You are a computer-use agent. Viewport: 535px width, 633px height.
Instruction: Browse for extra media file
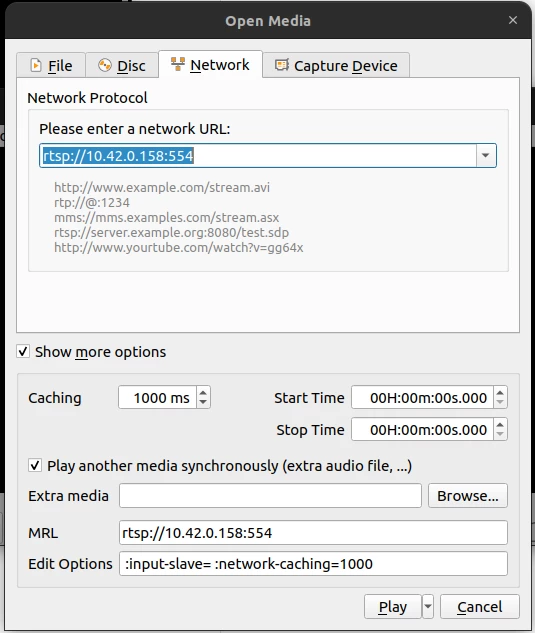tap(468, 495)
